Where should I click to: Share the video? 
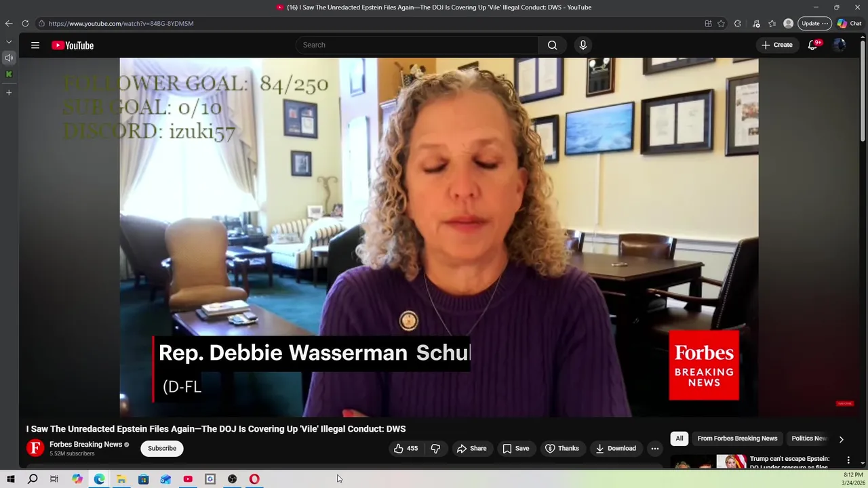tap(471, 449)
